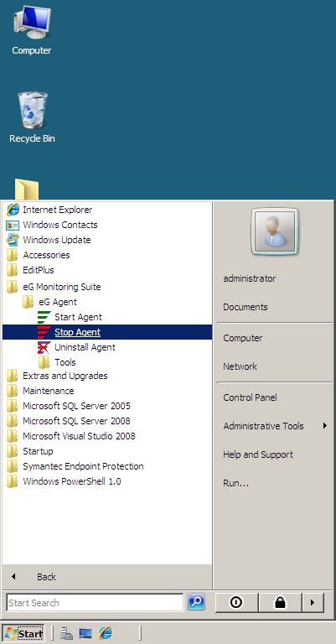Click Show Desktop in Quick Launch

[x=85, y=633]
